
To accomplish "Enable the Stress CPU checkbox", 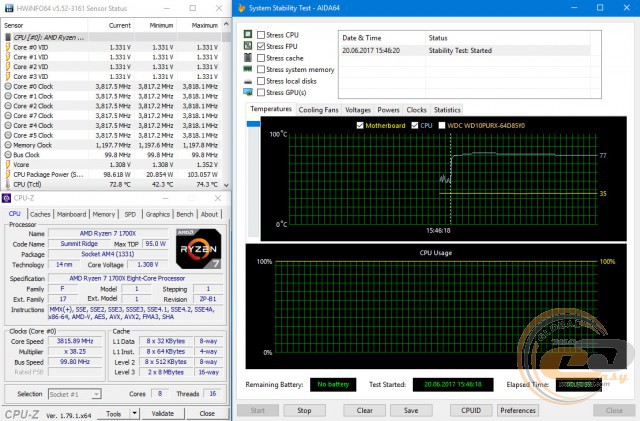I will [x=261, y=35].
